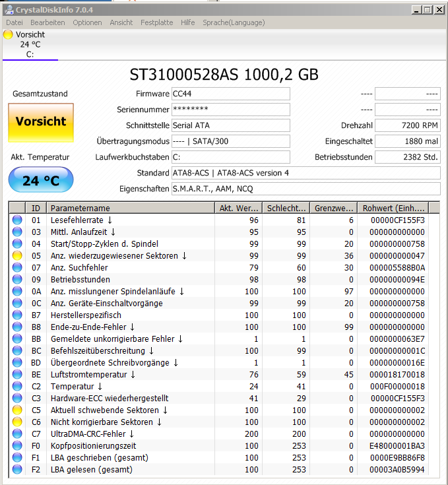Select raw value 000018170018 in Luftstromtemperatur row
This screenshot has height=485, width=448.
397,374
